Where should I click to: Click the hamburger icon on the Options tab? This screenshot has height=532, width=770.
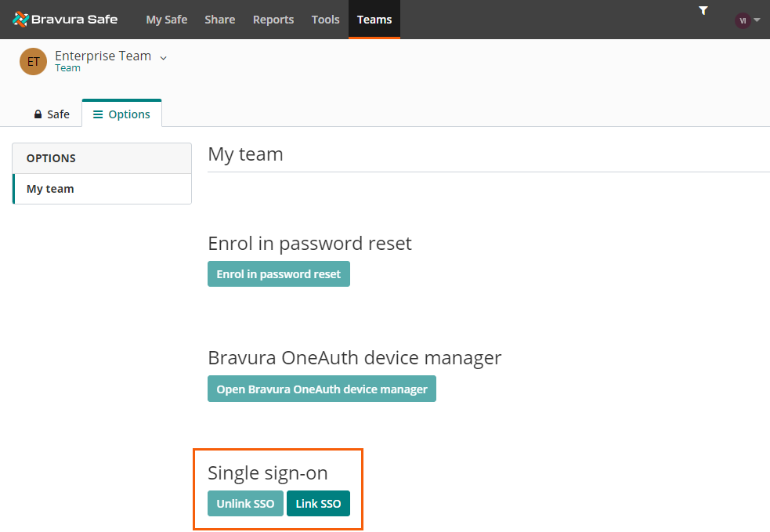pos(97,114)
